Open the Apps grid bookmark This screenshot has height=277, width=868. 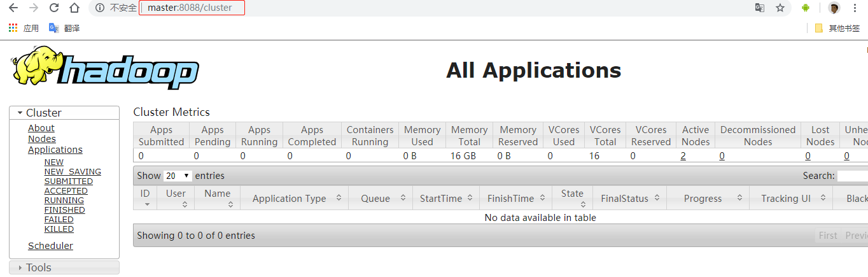coord(24,28)
